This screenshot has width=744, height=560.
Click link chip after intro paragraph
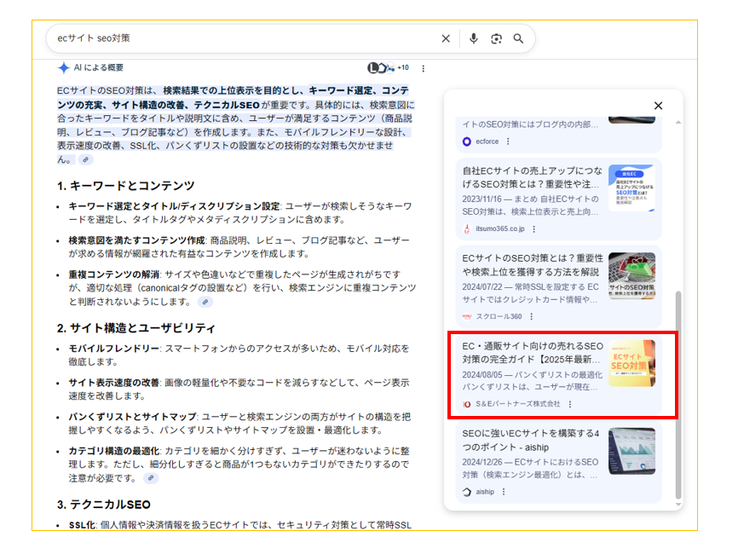[86, 160]
